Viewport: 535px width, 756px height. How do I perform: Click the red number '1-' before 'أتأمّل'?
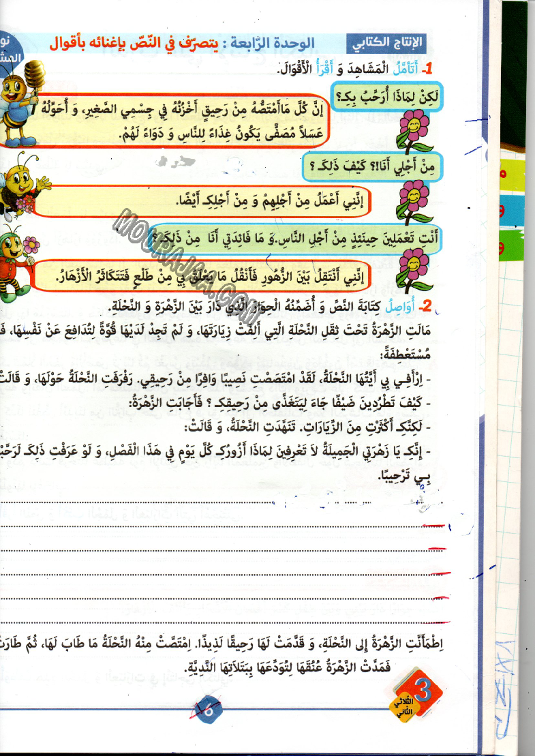tap(427, 70)
